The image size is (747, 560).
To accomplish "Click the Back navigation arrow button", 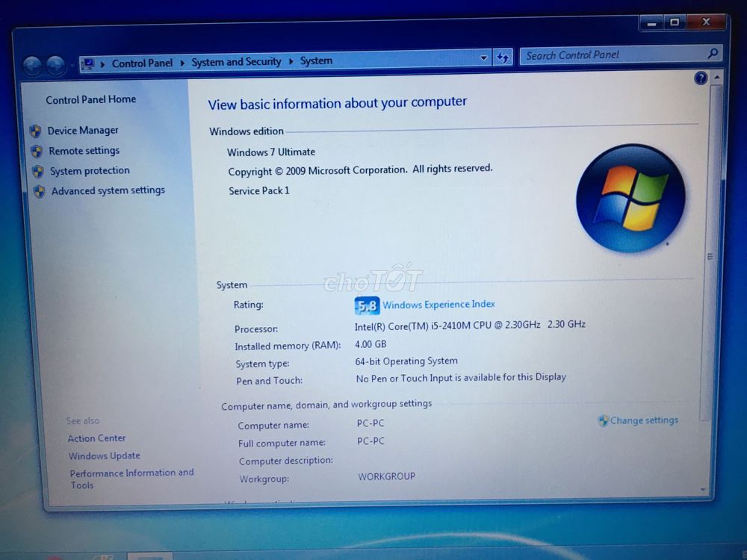I will pos(33,66).
